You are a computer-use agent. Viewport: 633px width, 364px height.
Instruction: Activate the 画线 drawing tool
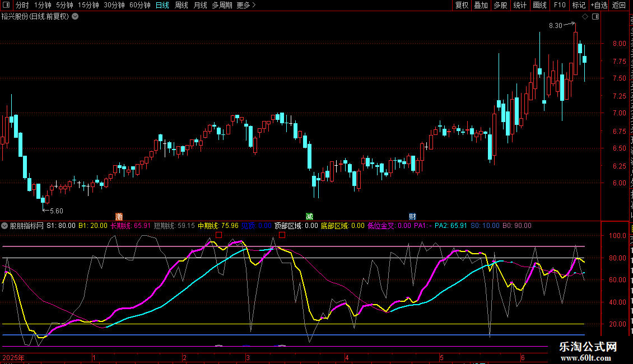click(x=540, y=5)
